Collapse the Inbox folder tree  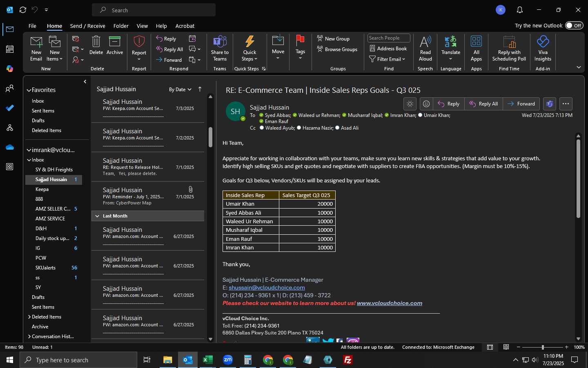29,160
